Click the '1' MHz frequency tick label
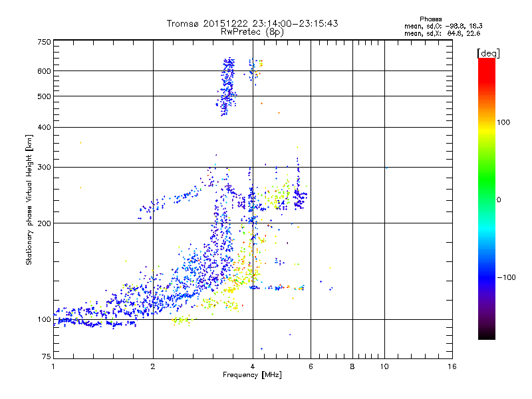Image resolution: width=532 pixels, height=399 pixels. pyautogui.click(x=53, y=366)
